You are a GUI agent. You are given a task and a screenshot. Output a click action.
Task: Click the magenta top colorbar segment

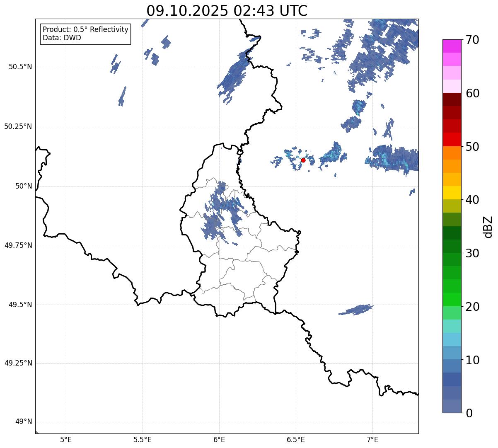click(x=452, y=46)
